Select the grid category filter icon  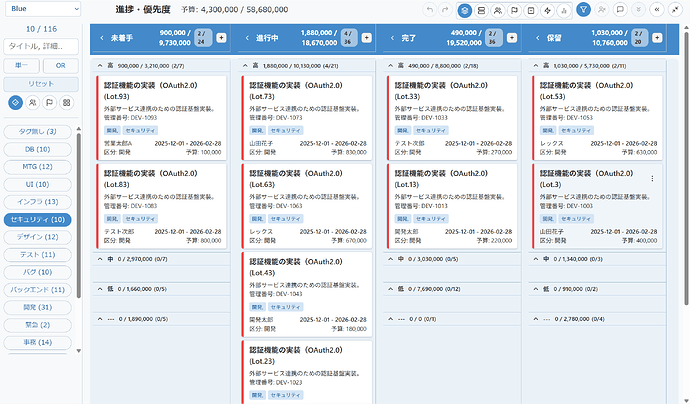coord(66,102)
